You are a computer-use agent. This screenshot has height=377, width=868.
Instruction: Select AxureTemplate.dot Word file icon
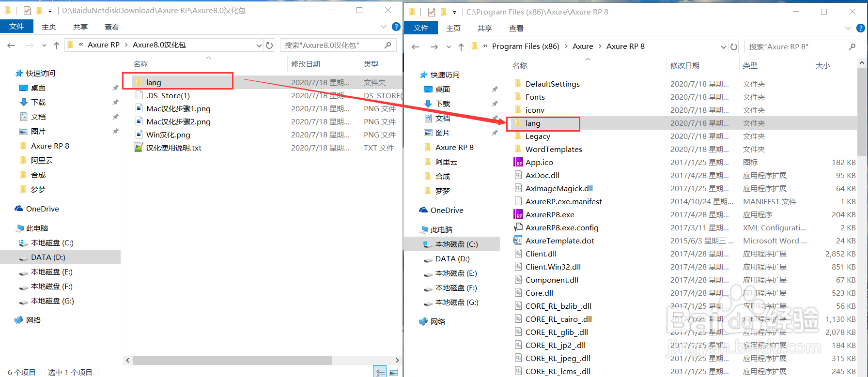tap(518, 241)
